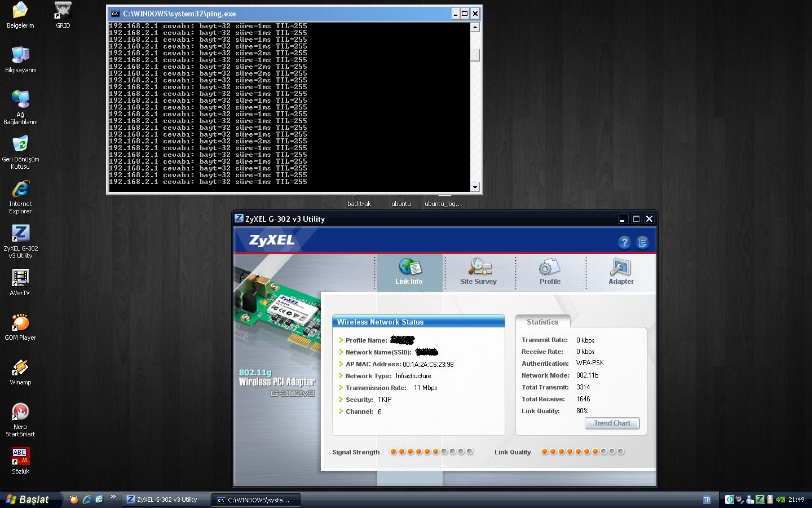Click the ping.exe vertical scrollbar thumb
Image resolution: width=812 pixels, height=508 pixels.
tap(475, 55)
